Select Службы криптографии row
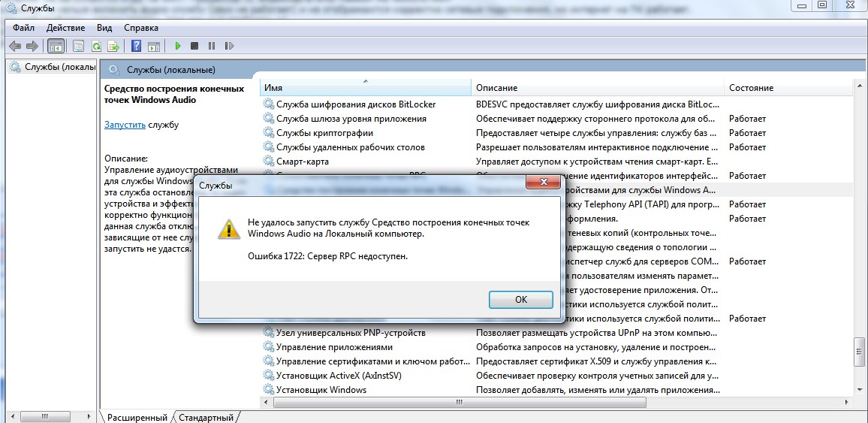The image size is (868, 423). coord(556,133)
